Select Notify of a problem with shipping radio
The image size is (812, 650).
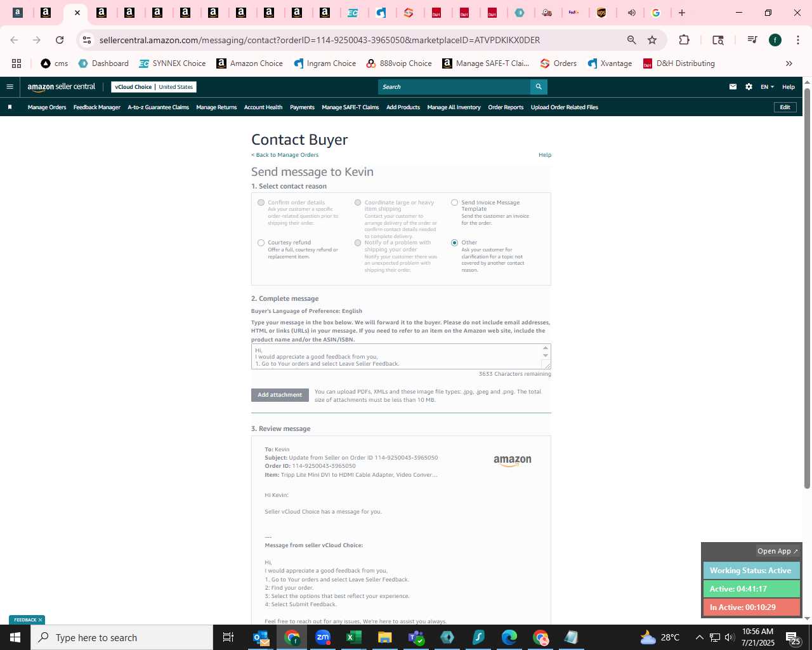coord(358,242)
